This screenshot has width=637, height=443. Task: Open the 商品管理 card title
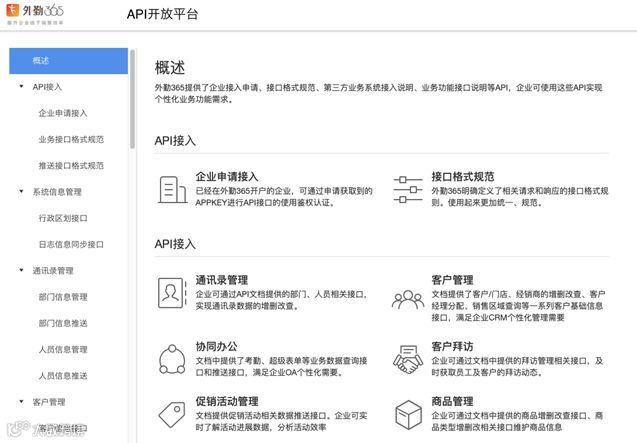tap(452, 401)
